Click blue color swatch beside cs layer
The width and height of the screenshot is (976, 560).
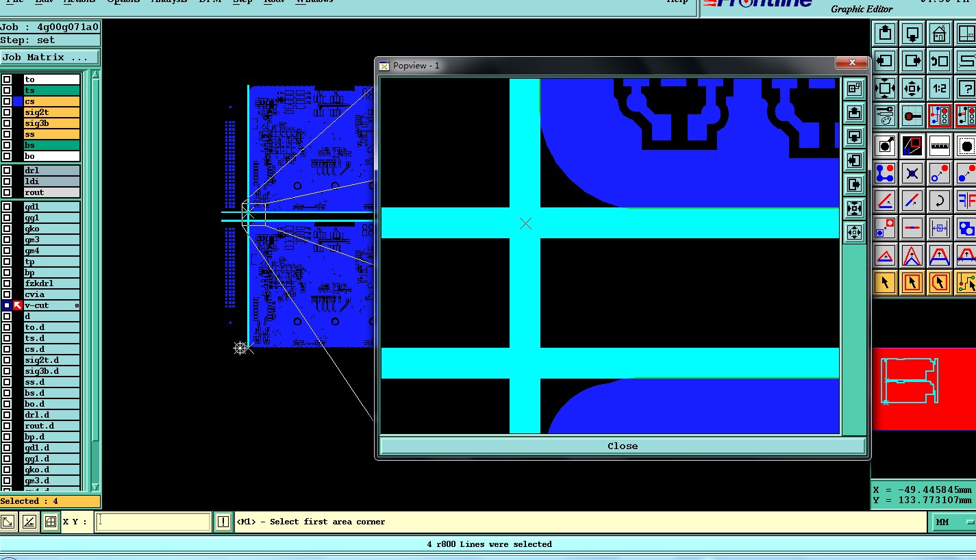point(18,101)
